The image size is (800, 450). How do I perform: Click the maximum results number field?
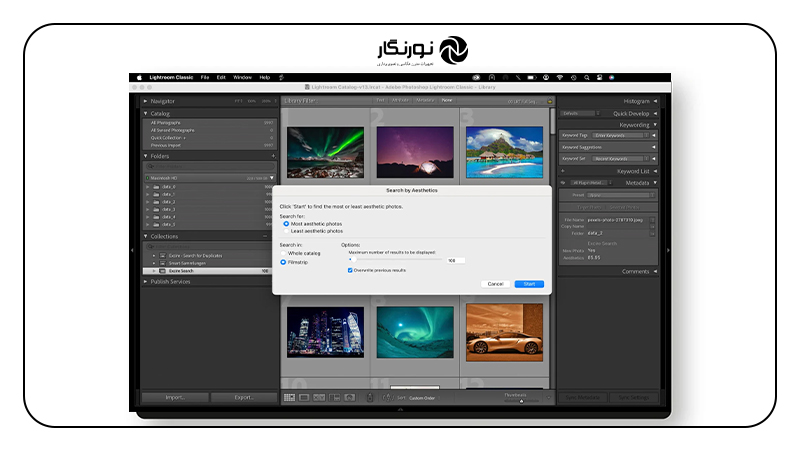click(x=456, y=261)
